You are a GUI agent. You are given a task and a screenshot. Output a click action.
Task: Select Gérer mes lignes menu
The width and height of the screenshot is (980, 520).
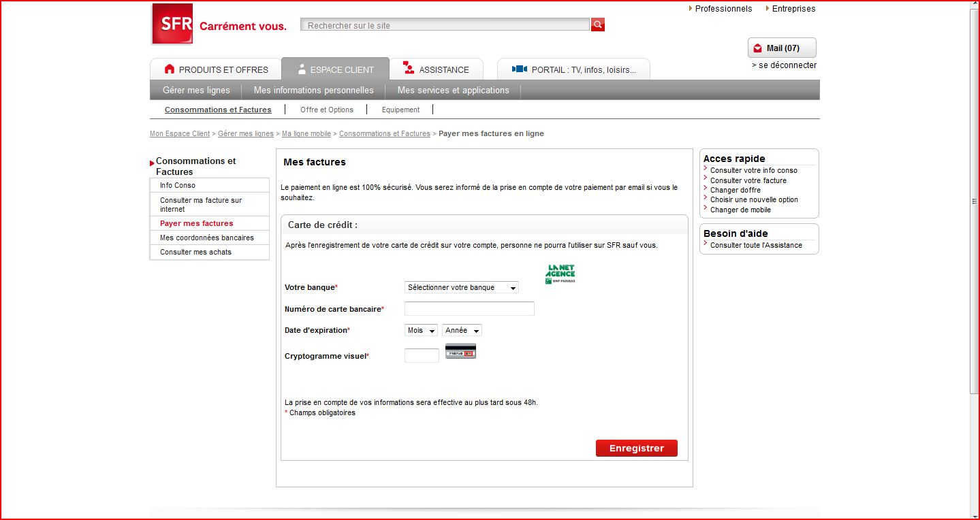click(196, 90)
